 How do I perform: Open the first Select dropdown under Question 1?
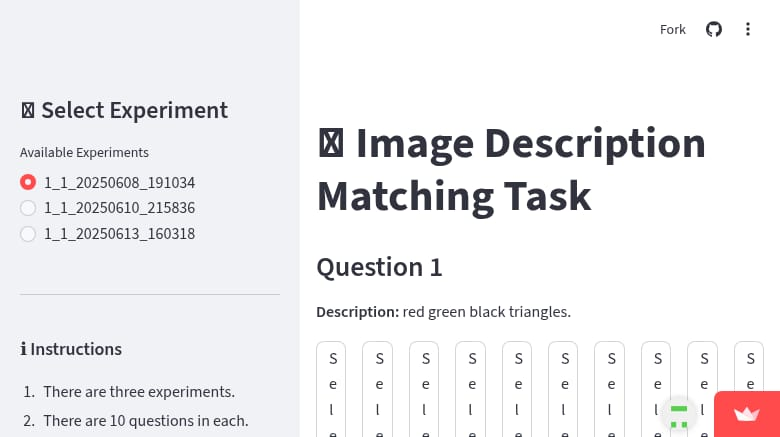coord(333,390)
